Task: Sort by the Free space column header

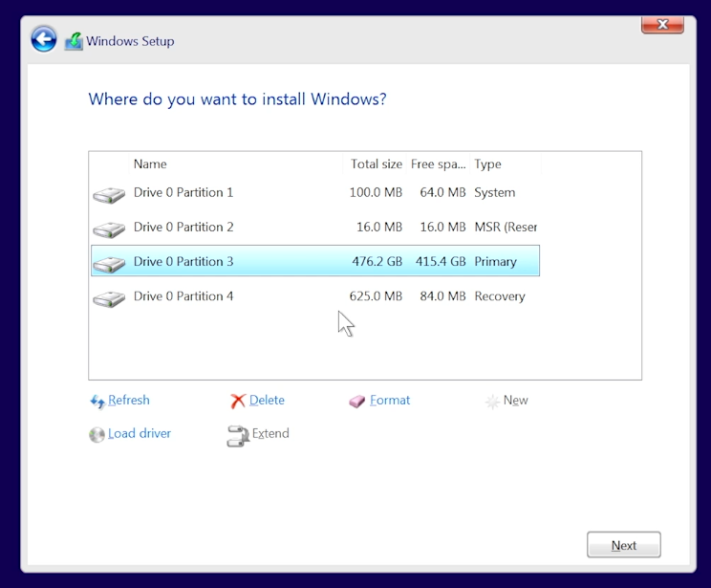Action: click(x=438, y=163)
